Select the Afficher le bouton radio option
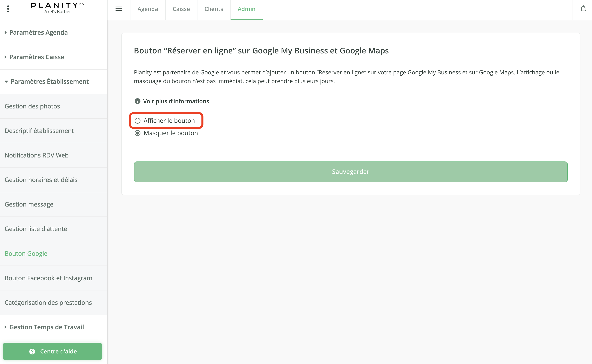The width and height of the screenshot is (592, 364). (x=137, y=121)
